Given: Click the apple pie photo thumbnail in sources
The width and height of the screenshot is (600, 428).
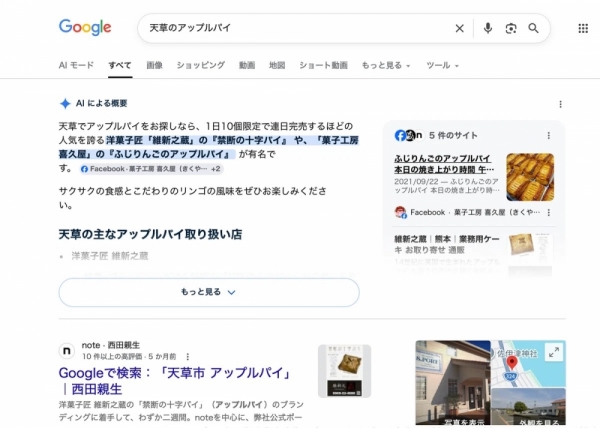Looking at the screenshot, I should [530, 177].
